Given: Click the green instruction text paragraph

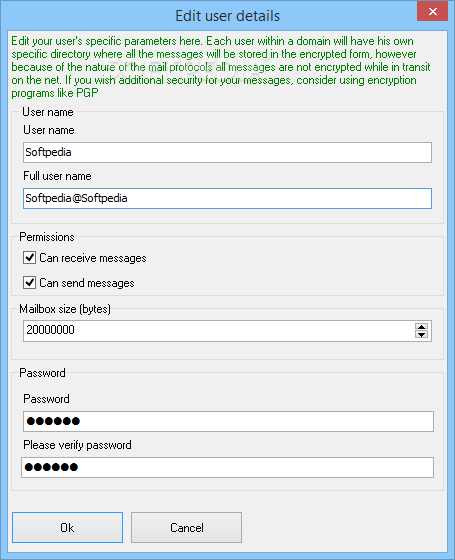Looking at the screenshot, I should (x=221, y=67).
